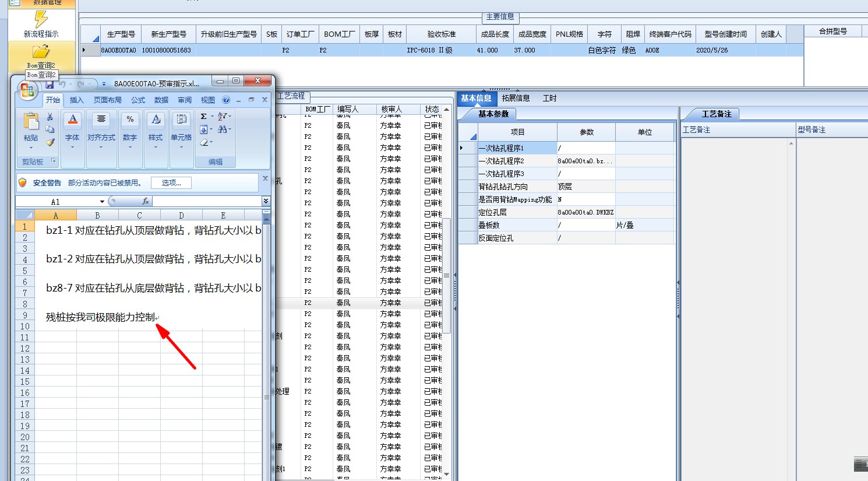Click the Name Box showing A1
Image resolution: width=868 pixels, height=481 pixels.
57,202
